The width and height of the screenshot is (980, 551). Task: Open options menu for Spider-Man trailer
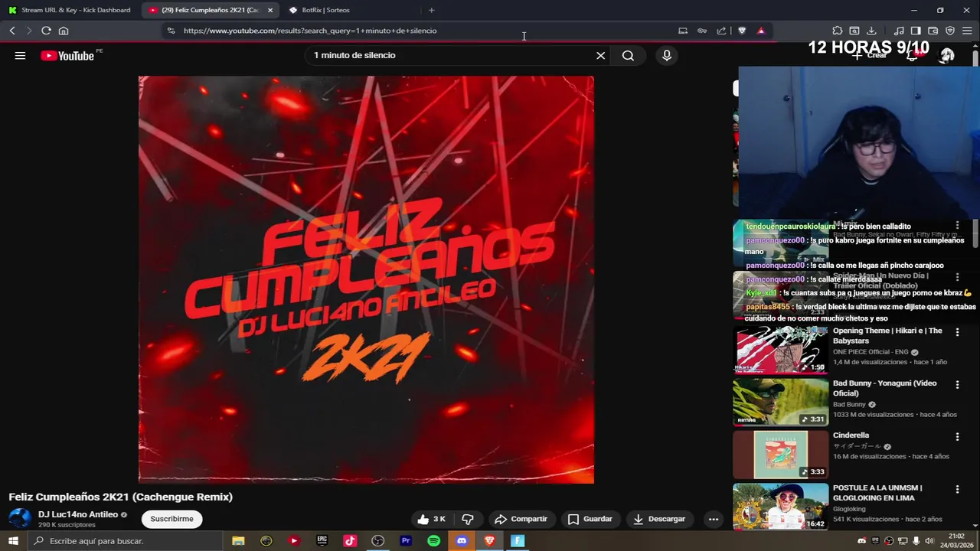point(957,276)
